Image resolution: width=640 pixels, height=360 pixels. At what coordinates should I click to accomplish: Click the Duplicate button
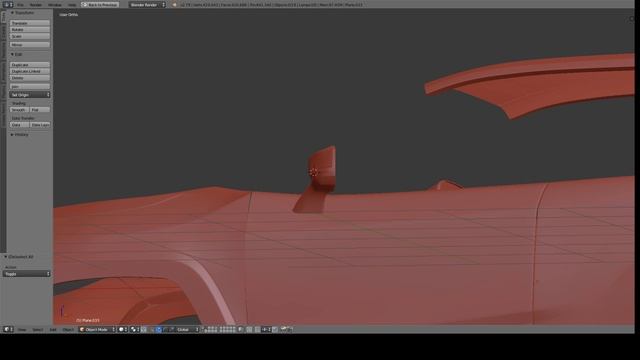coord(30,65)
